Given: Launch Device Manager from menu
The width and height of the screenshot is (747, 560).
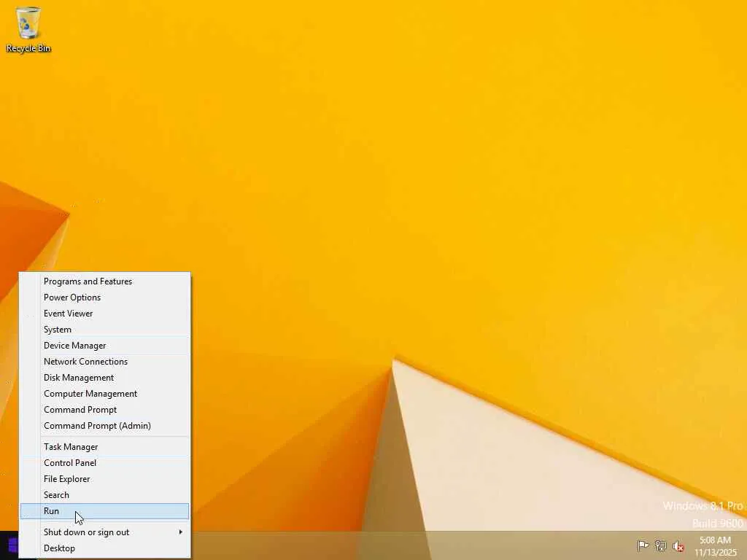Looking at the screenshot, I should 104,346.
